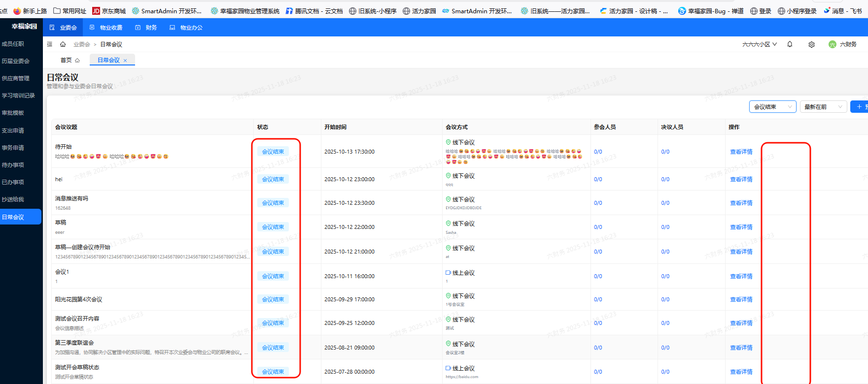Open the 会议结束 status filter dropdown
Image resolution: width=868 pixels, height=384 pixels.
[x=772, y=107]
